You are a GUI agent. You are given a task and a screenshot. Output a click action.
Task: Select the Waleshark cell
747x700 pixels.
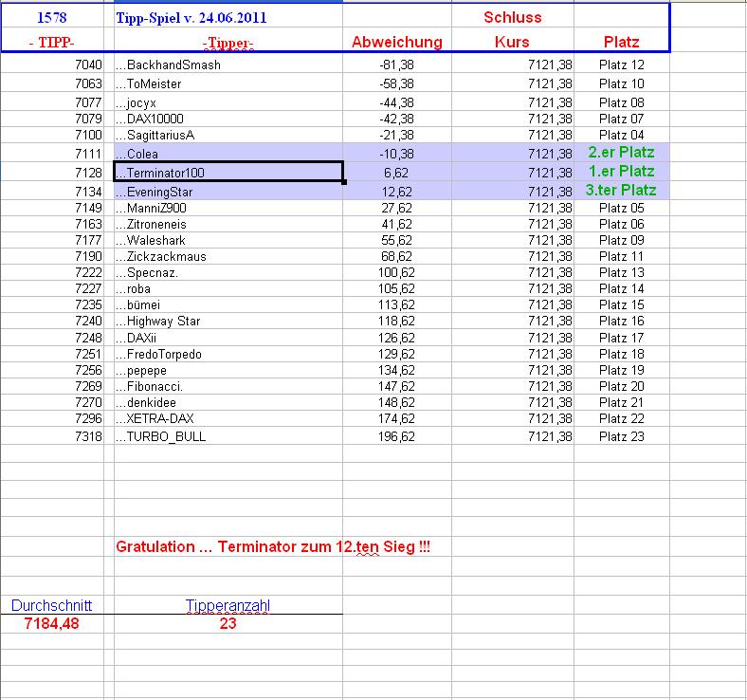coord(228,240)
